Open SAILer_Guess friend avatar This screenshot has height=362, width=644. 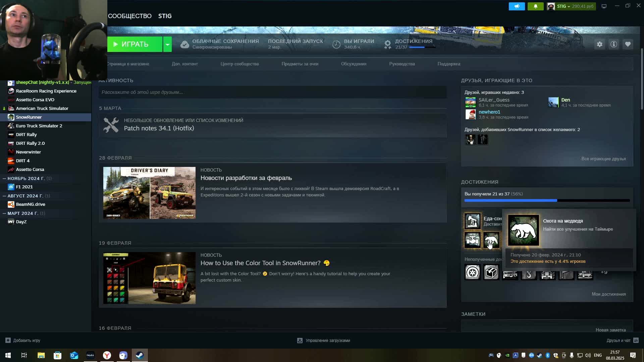(470, 102)
